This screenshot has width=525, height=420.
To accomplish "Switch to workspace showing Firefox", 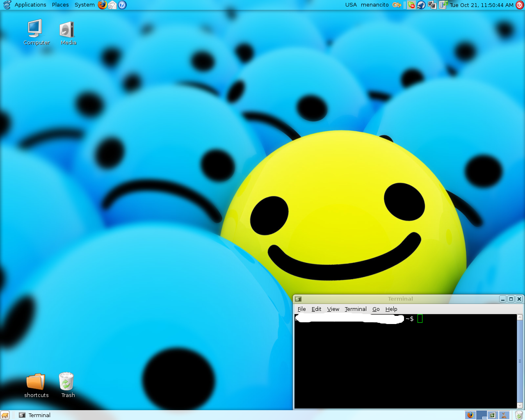I will (470, 415).
